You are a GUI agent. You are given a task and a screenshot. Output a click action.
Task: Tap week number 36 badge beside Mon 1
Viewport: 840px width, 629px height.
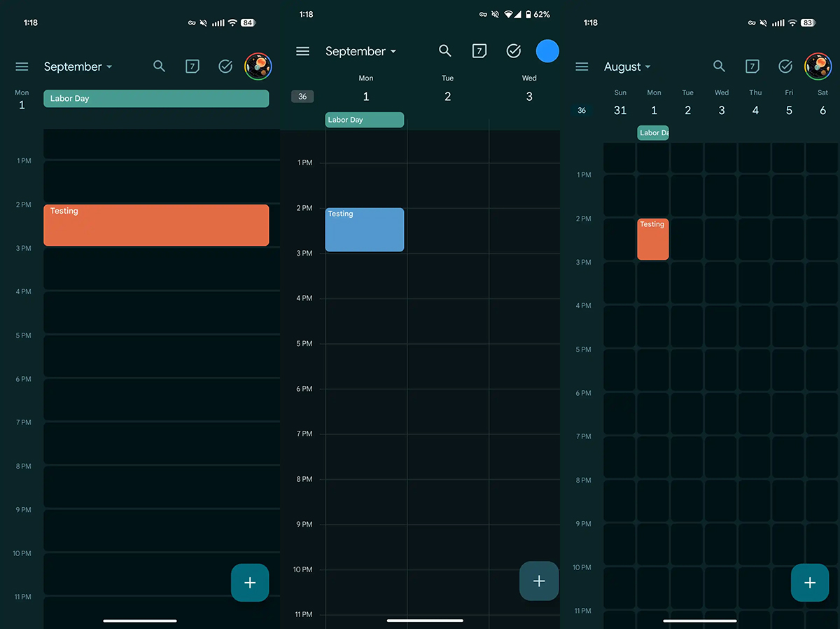[x=302, y=97]
